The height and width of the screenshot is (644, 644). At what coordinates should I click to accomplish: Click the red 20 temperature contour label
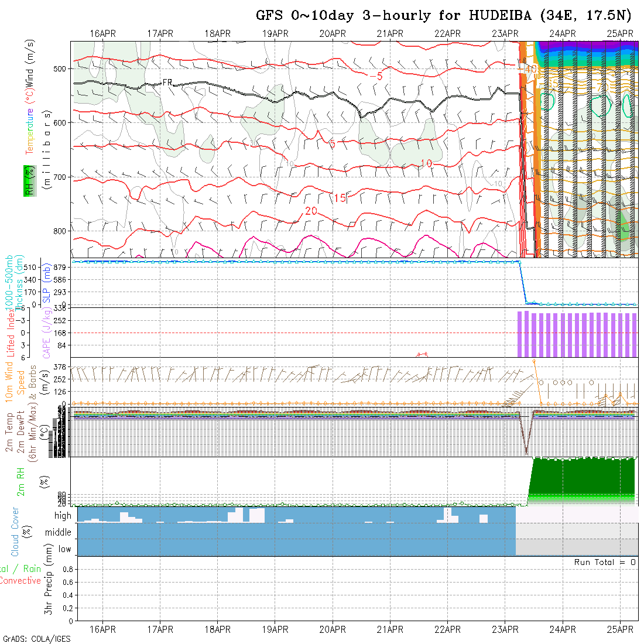pyautogui.click(x=311, y=211)
